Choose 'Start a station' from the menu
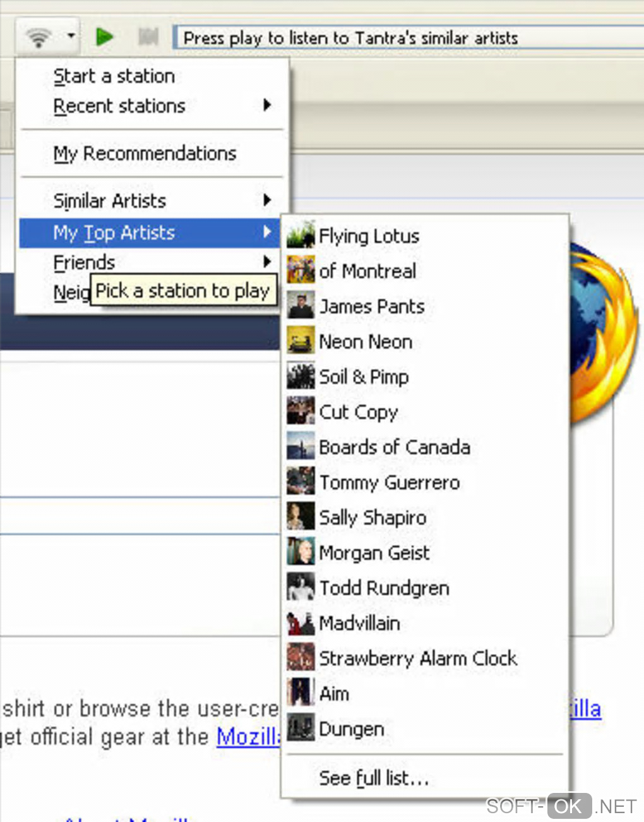 [114, 76]
